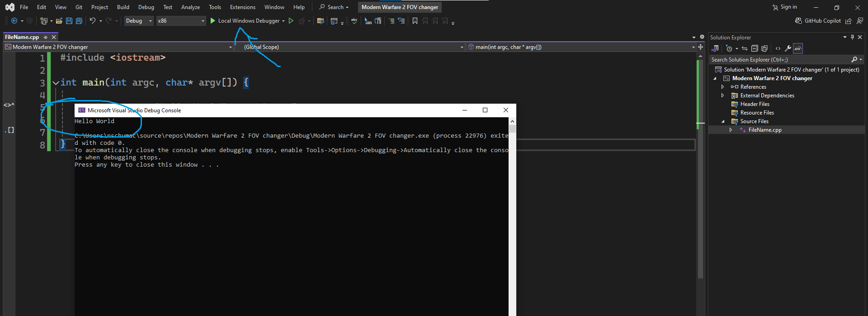The width and height of the screenshot is (868, 316).
Task: Select the Resource Files folder
Action: coord(757,113)
